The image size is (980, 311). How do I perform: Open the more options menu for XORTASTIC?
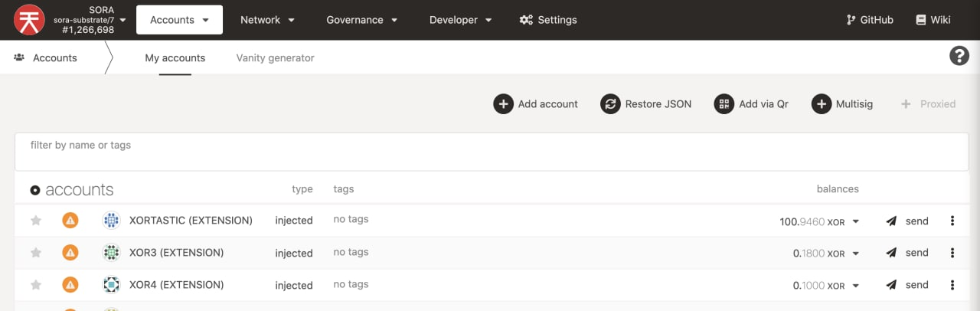952,221
